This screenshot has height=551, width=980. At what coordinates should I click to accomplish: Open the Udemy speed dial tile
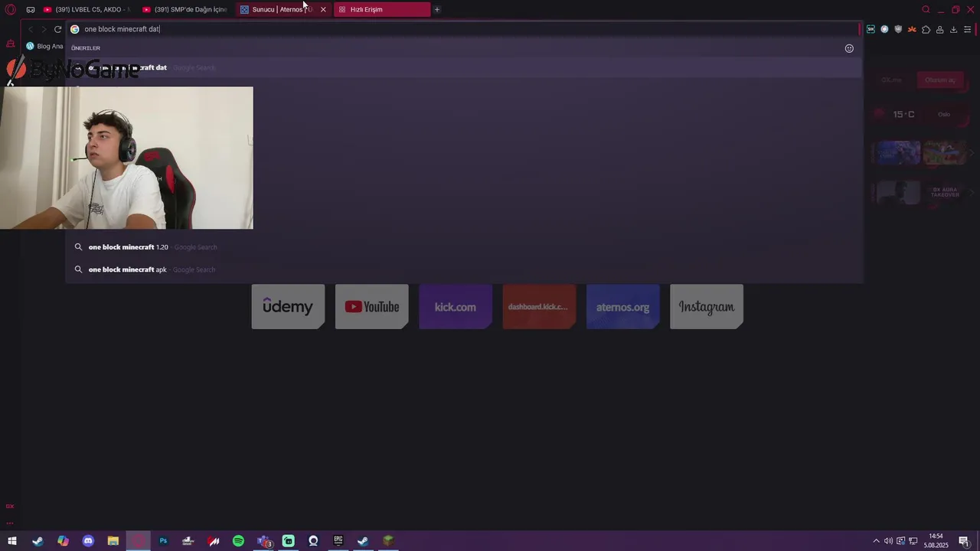[288, 307]
